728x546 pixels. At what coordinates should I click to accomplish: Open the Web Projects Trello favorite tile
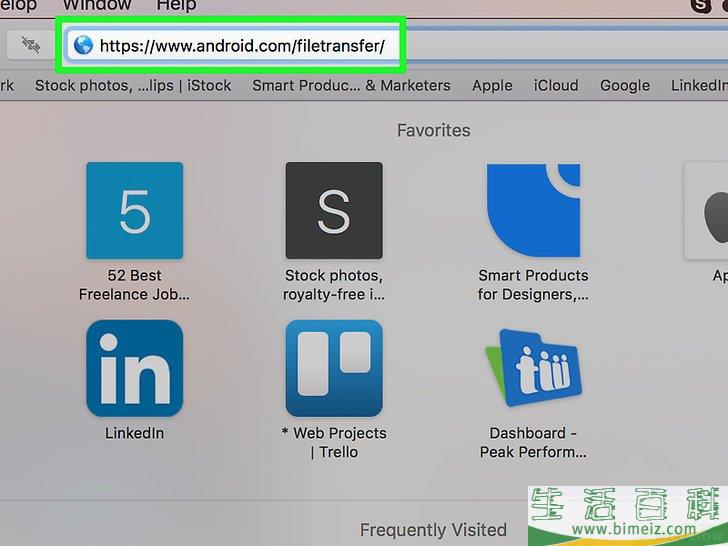pos(334,368)
